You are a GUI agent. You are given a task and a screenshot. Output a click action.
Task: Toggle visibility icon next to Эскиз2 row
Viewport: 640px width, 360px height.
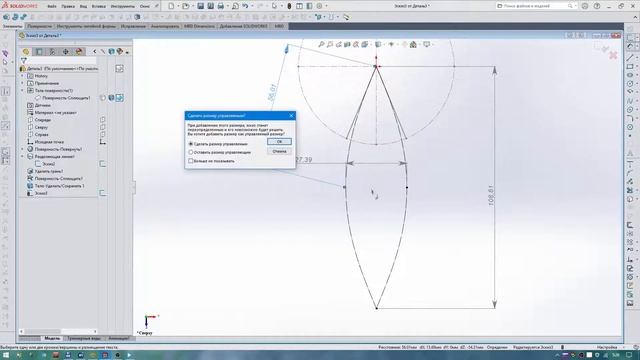tap(102, 164)
